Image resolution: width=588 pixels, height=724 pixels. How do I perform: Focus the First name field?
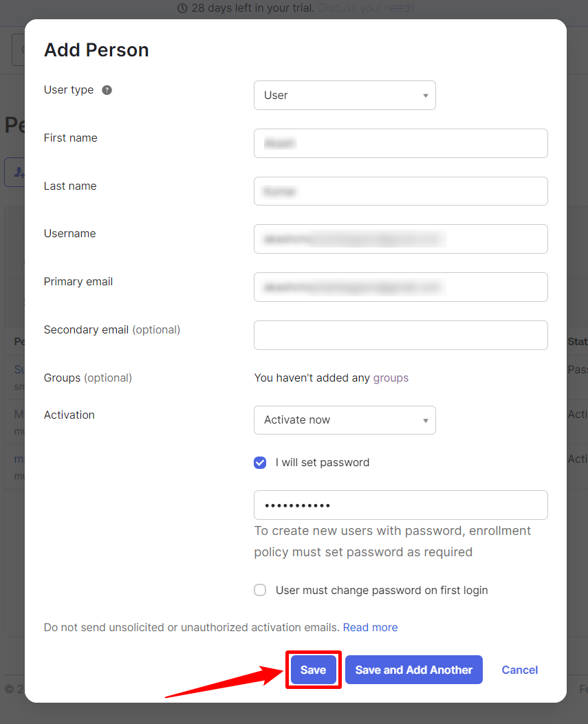coord(400,143)
